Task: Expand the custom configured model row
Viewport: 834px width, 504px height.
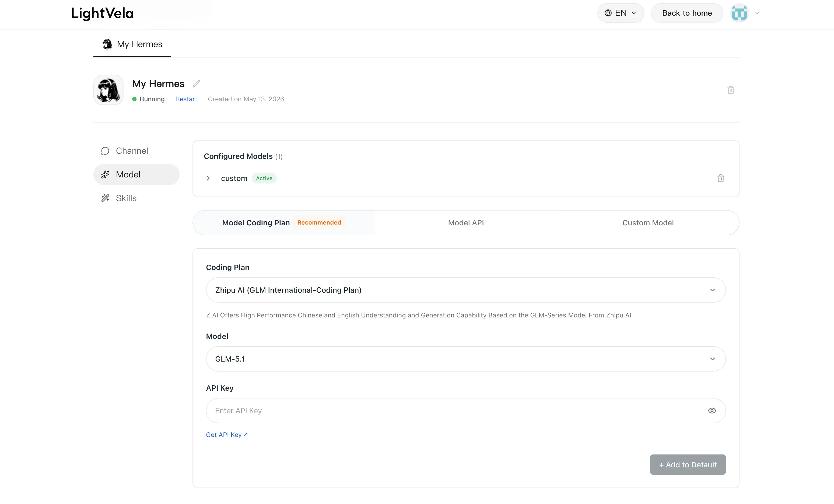Action: [x=208, y=178]
